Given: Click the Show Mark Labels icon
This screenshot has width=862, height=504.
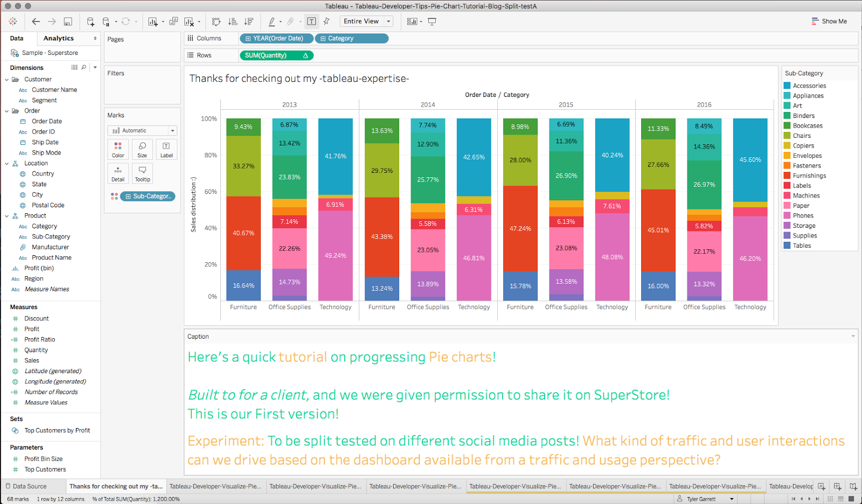Looking at the screenshot, I should tap(311, 21).
